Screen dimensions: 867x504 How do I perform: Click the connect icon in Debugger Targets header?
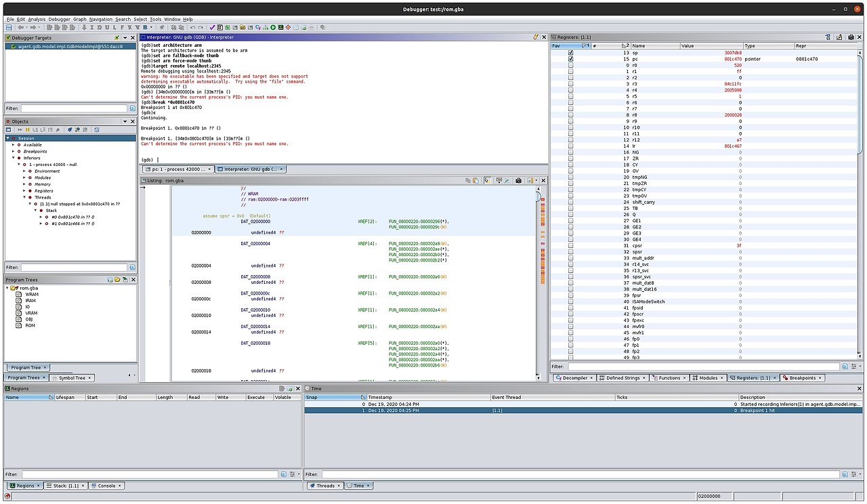click(x=117, y=38)
